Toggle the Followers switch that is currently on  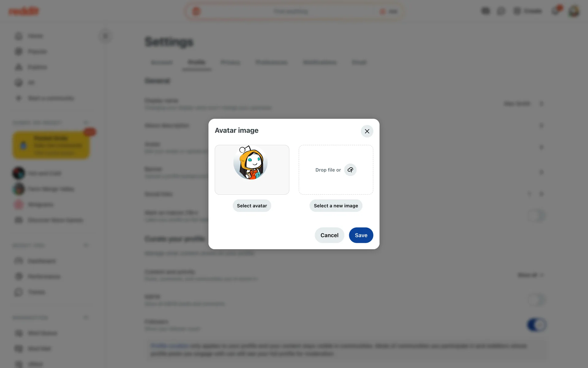point(537,325)
